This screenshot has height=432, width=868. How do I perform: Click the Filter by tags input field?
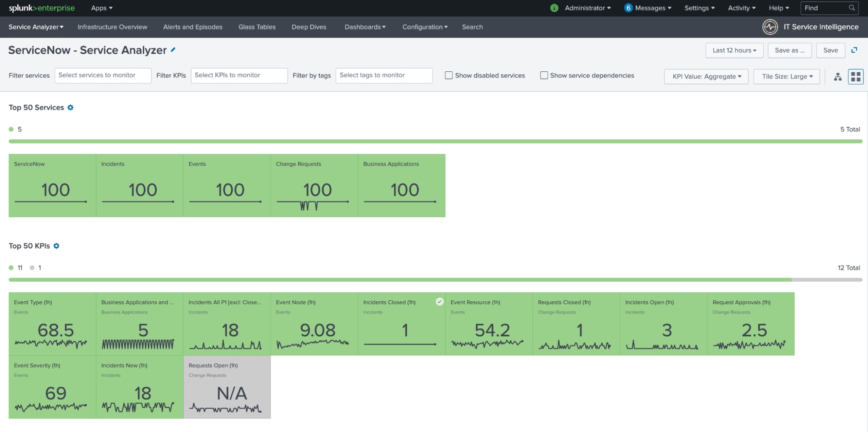pos(384,76)
